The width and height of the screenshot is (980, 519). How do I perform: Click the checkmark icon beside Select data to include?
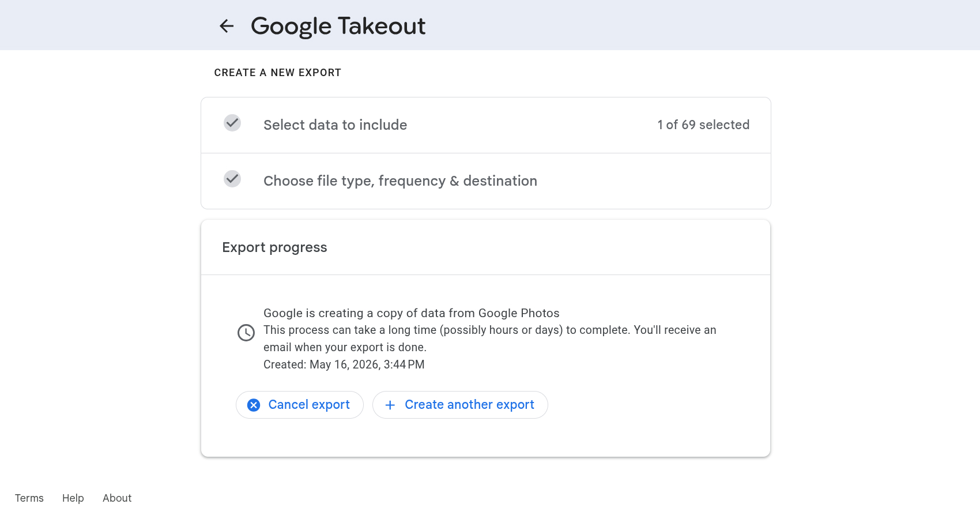click(x=232, y=123)
